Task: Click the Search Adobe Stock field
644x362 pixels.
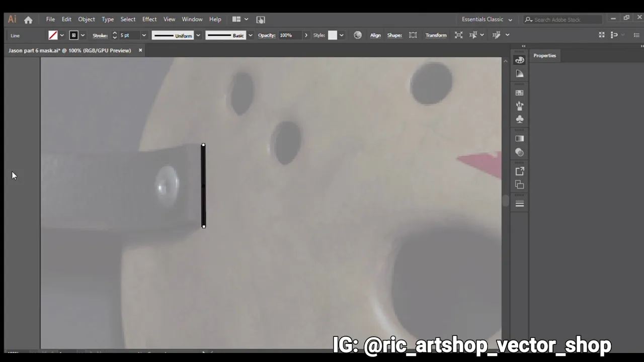Action: (563, 20)
